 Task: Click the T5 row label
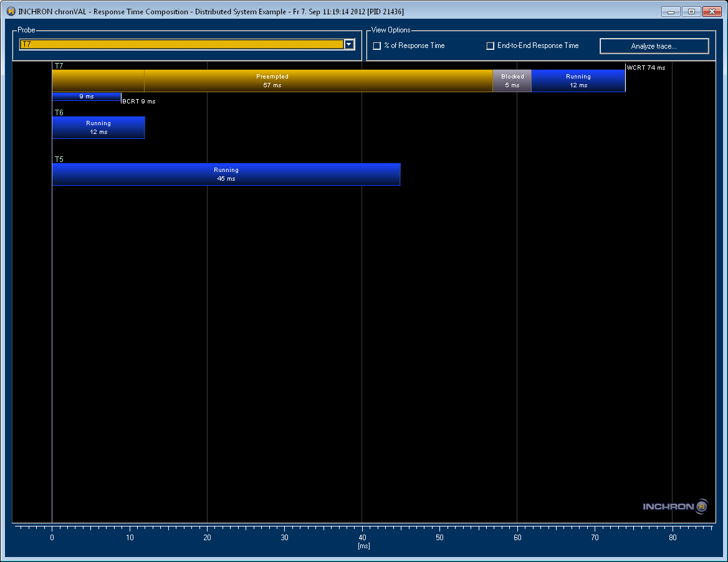click(59, 159)
